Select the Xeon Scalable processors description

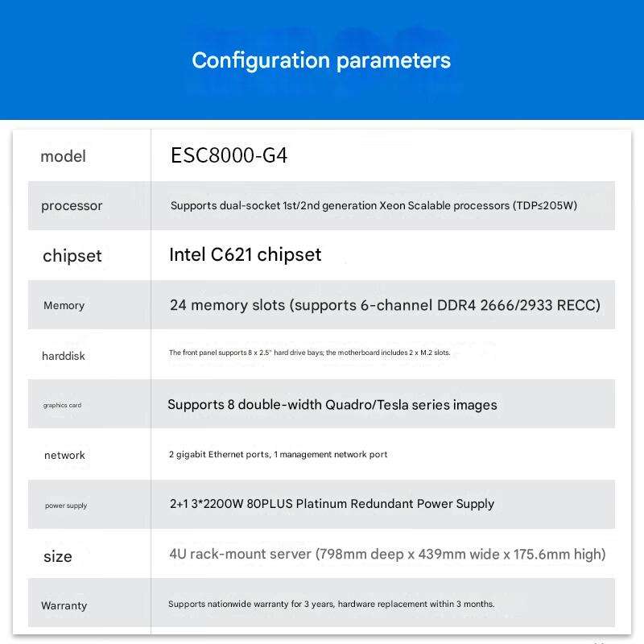click(374, 206)
